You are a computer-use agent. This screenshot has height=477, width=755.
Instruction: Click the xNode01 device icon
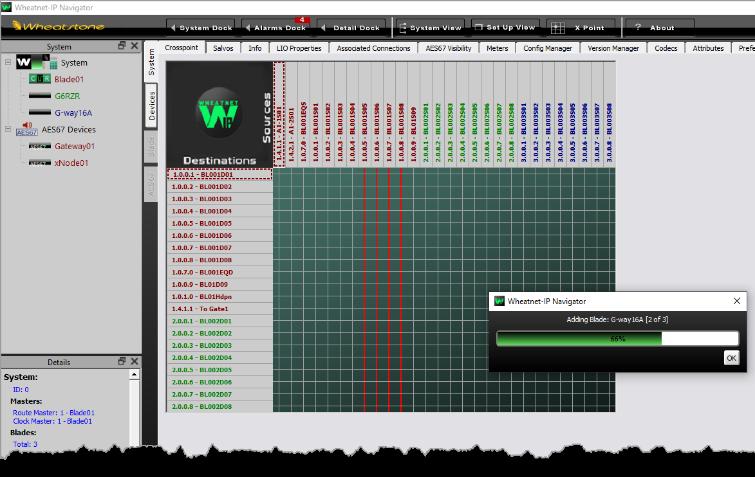[x=39, y=163]
